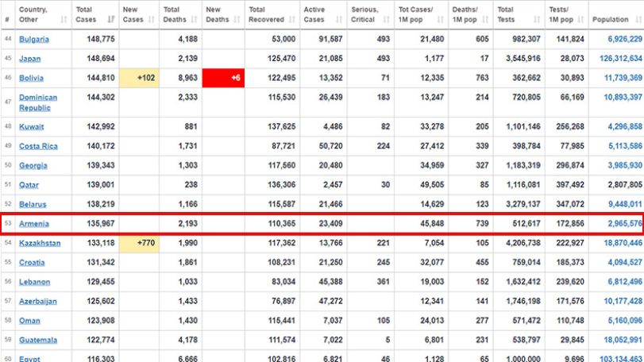The width and height of the screenshot is (644, 362).
Task: Click the red +6 New Deaths cell
Action: 223,78
